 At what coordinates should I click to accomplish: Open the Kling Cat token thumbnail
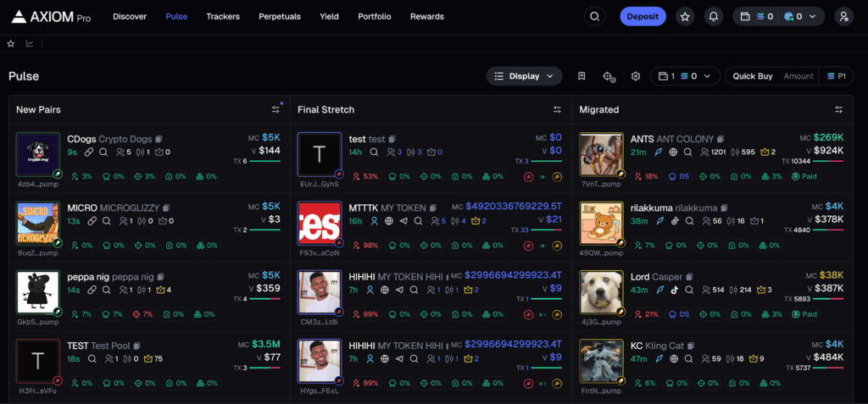tap(601, 361)
